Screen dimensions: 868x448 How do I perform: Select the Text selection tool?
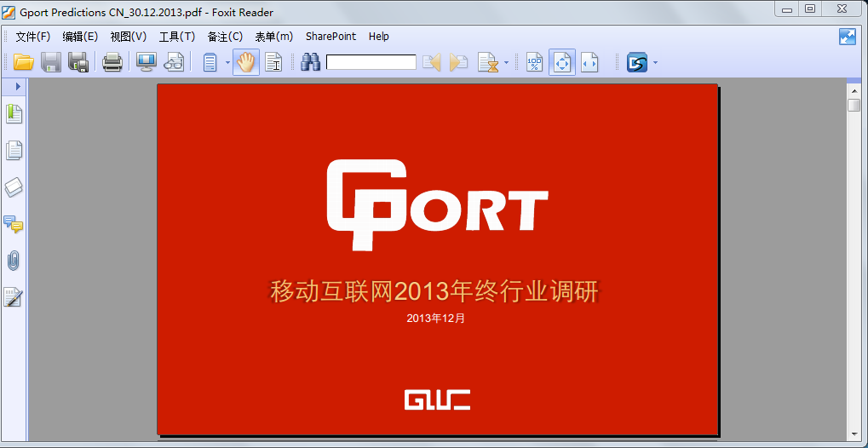click(x=273, y=62)
